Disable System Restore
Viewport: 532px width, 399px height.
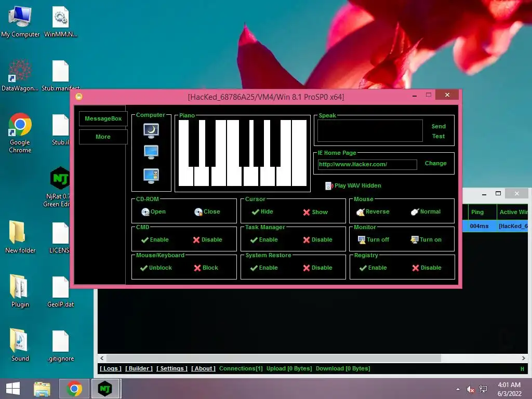click(x=317, y=268)
